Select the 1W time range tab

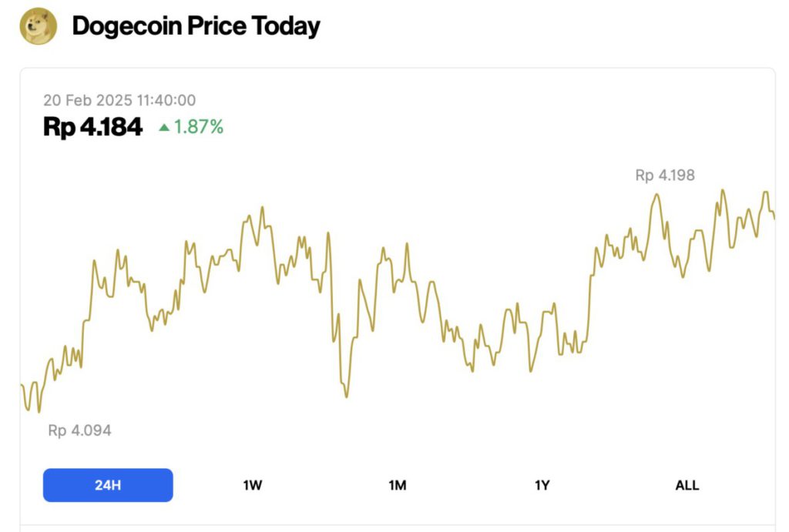(x=252, y=485)
